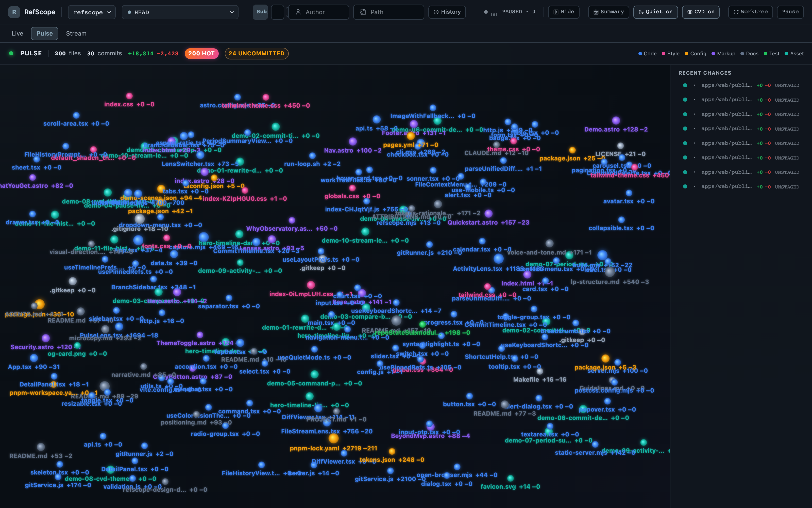Click the clock icon on History button
The image size is (812, 508).
[436, 12]
